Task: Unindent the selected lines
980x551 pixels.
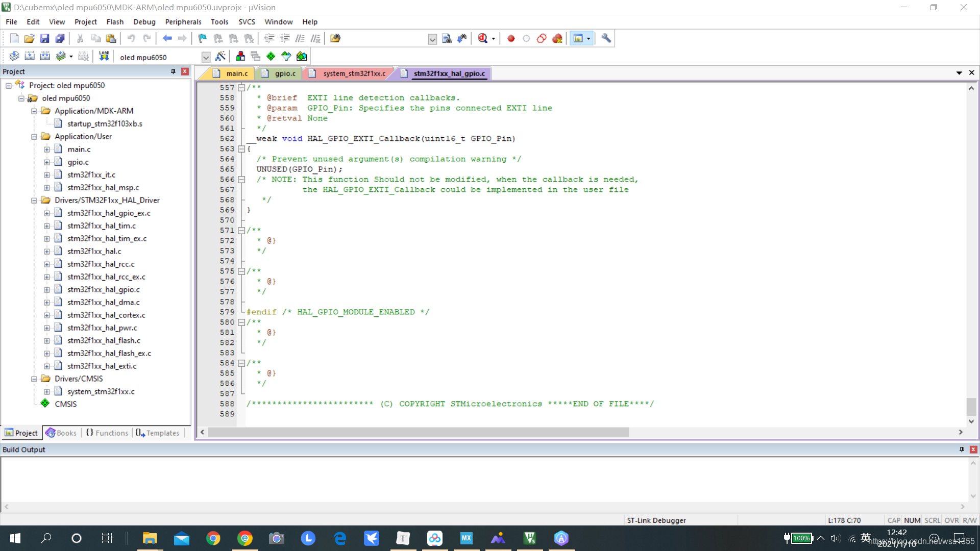Action: (285, 38)
